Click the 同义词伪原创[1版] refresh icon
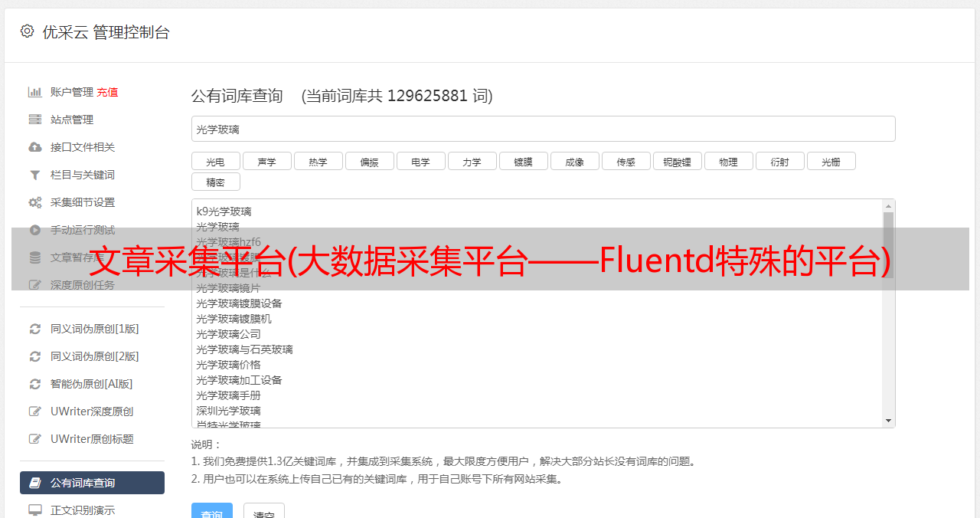The image size is (980, 518). tap(35, 329)
